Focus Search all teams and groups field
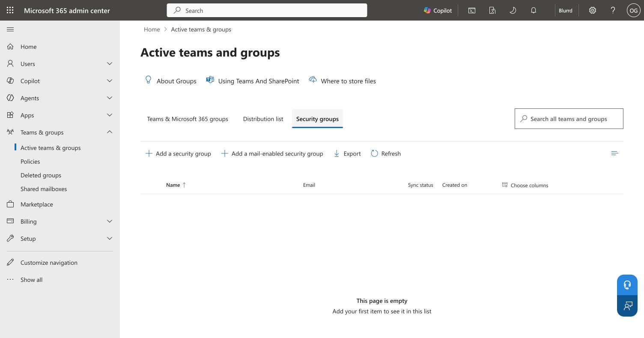The height and width of the screenshot is (338, 644). point(569,119)
